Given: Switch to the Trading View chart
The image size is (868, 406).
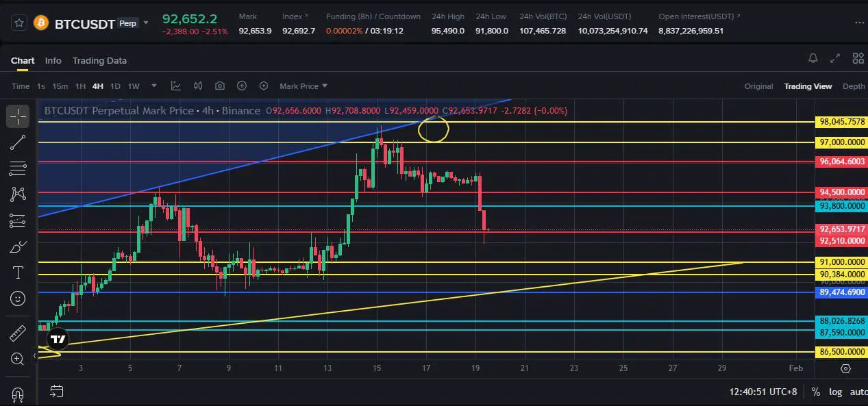Looking at the screenshot, I should [808, 86].
